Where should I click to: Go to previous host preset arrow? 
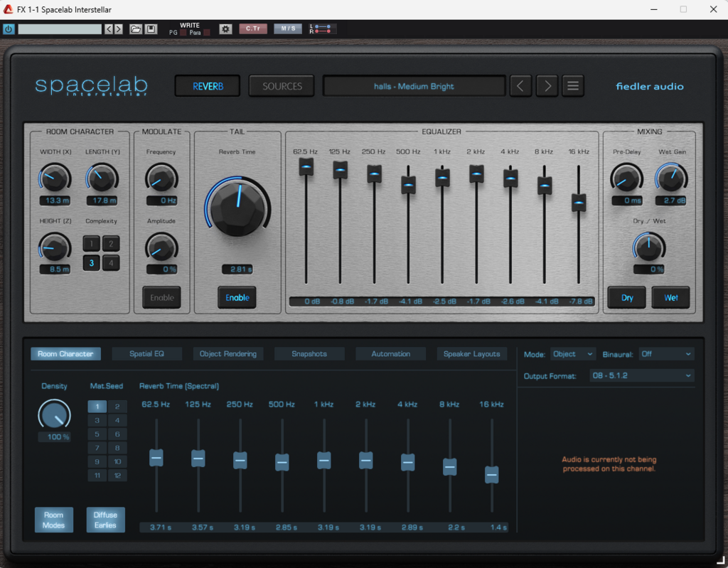coord(109,29)
